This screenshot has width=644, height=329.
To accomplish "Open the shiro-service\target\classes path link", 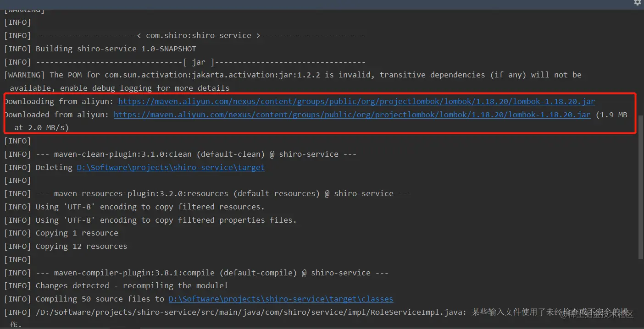I will point(281,299).
